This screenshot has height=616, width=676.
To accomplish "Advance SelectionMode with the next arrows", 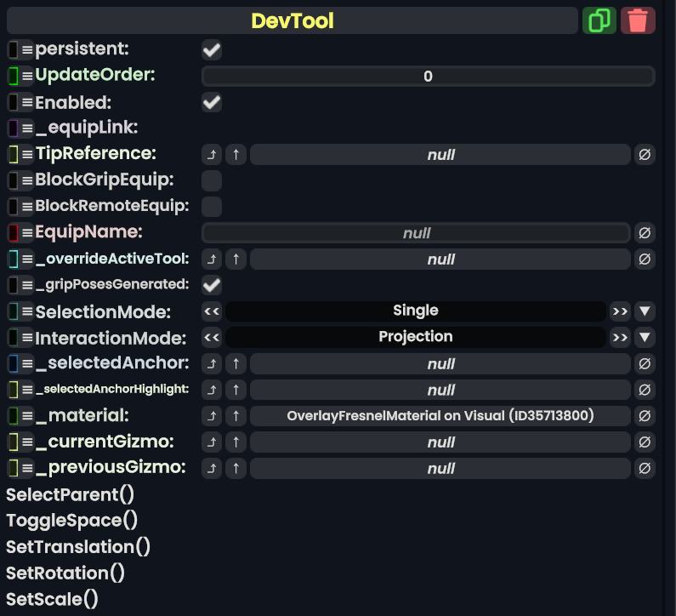I will pyautogui.click(x=620, y=311).
